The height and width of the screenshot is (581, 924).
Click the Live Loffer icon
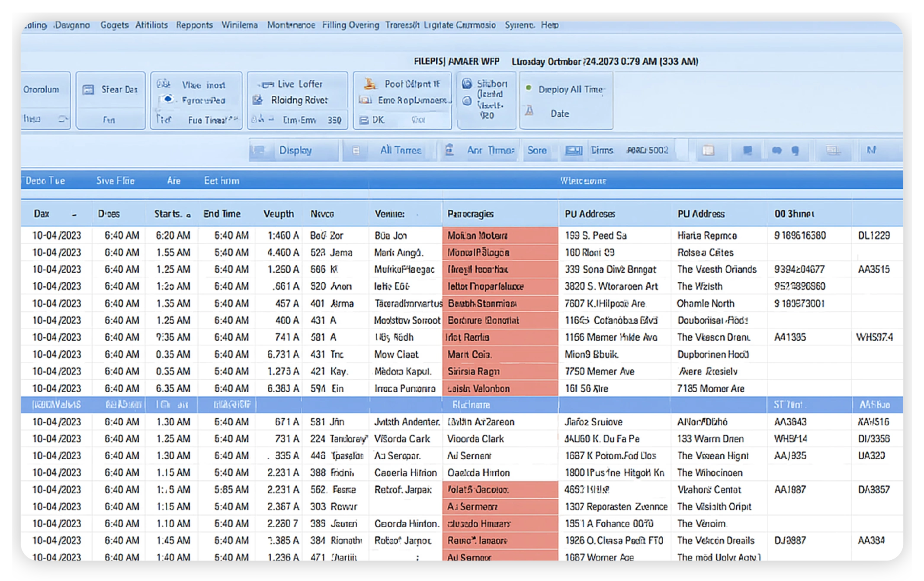[x=267, y=84]
